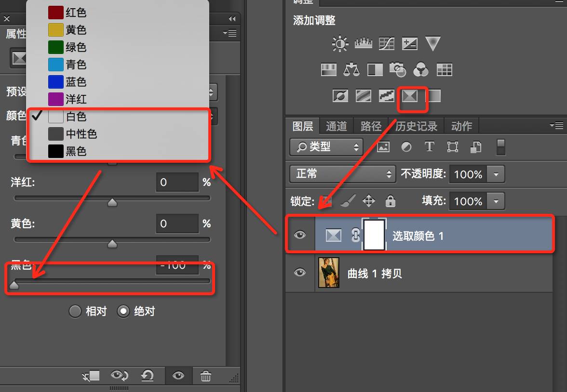Clip adjustment to layer below

click(91, 376)
